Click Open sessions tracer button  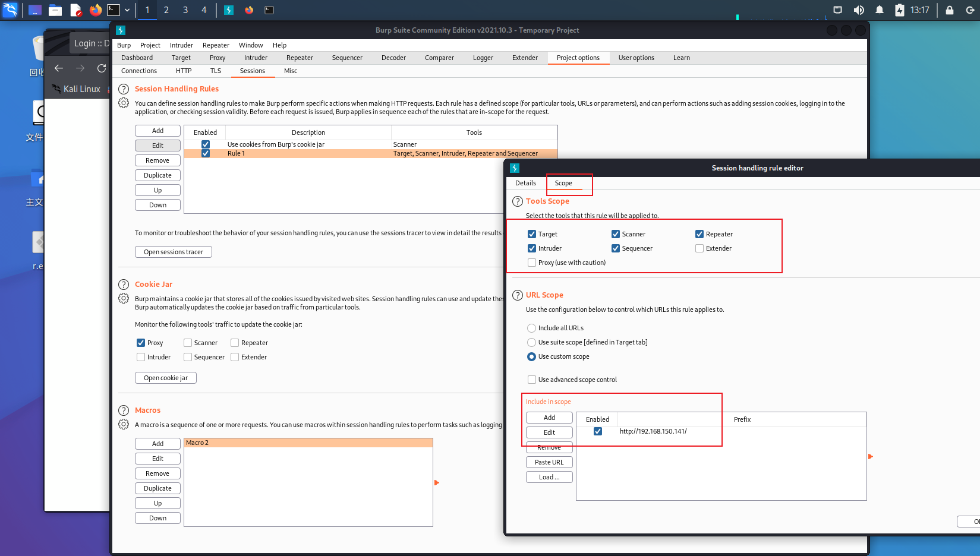[x=174, y=252]
